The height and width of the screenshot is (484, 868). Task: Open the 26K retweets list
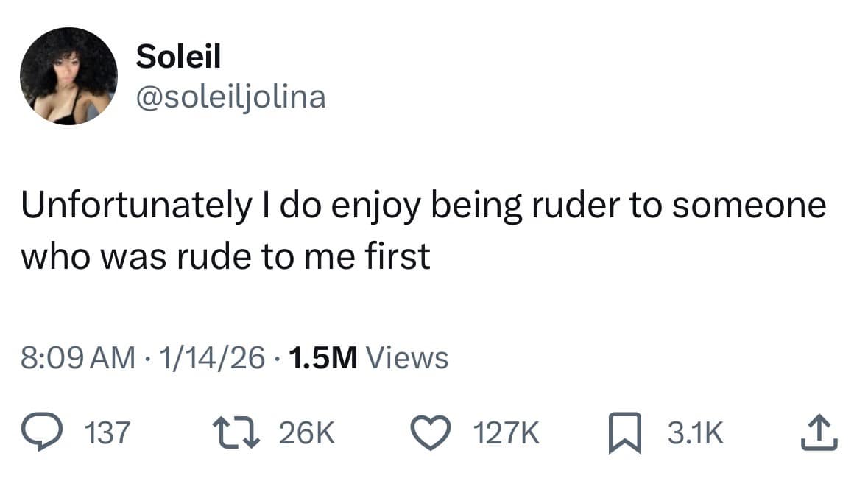308,431
